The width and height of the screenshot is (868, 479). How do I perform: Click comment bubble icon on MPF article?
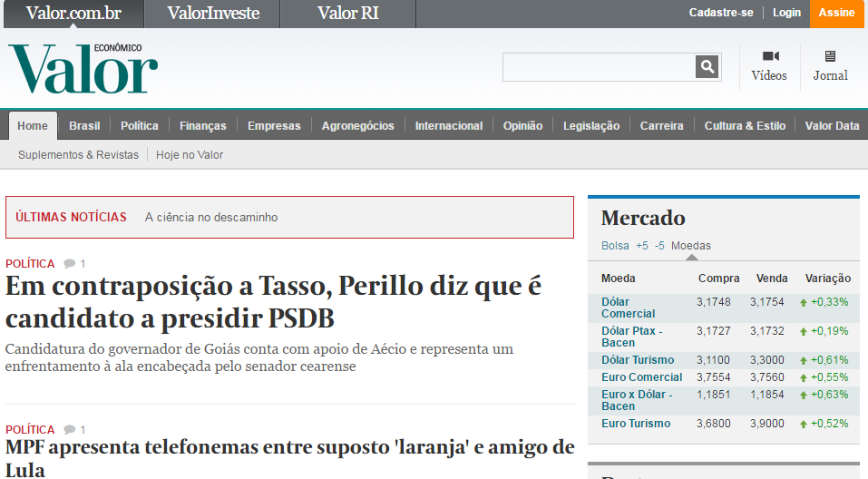(x=70, y=430)
